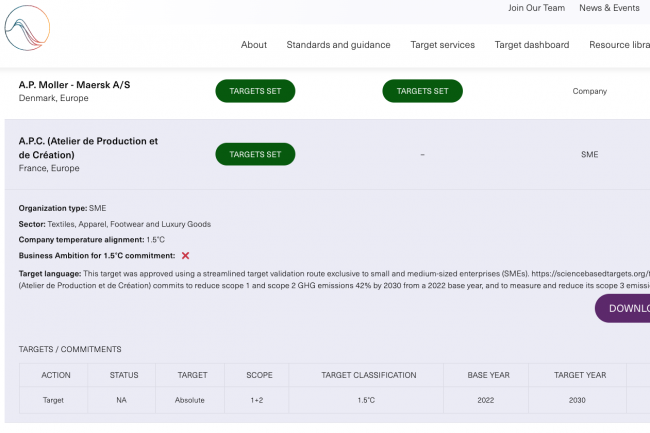Viewport: 650px width, 433px height.
Task: Open Target services menu
Action: coord(442,45)
